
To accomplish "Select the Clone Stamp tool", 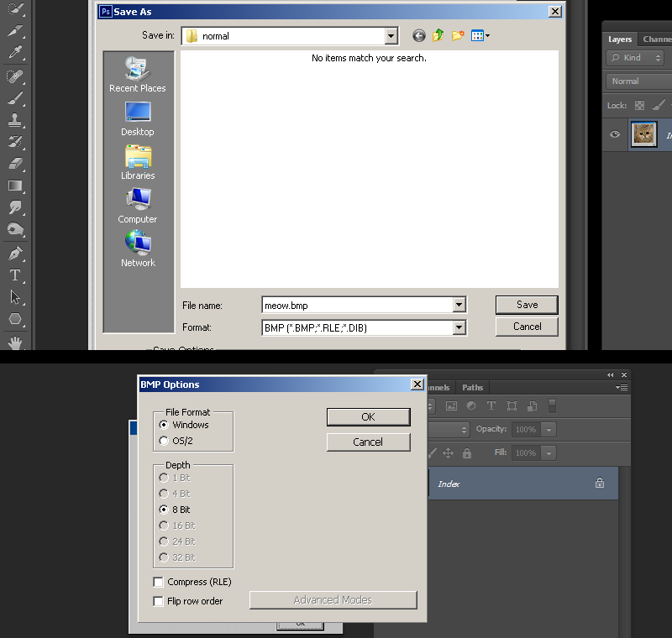I will tap(15, 120).
